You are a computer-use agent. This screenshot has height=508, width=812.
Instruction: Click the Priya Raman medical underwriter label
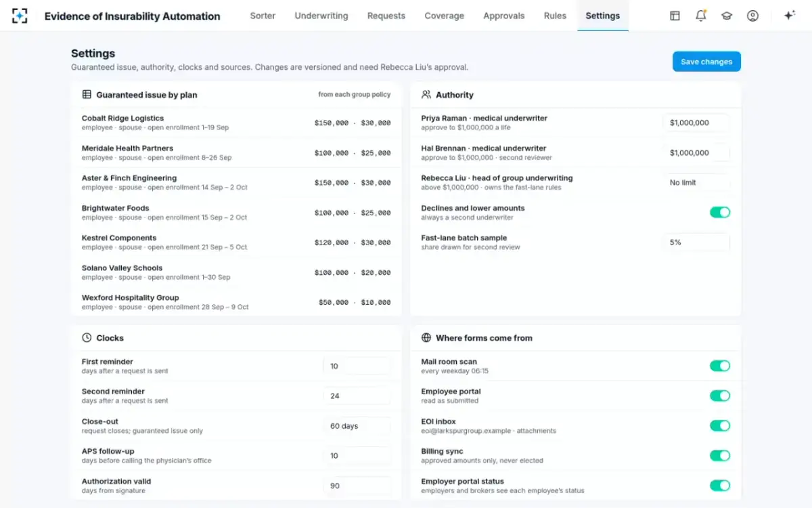[x=484, y=118]
